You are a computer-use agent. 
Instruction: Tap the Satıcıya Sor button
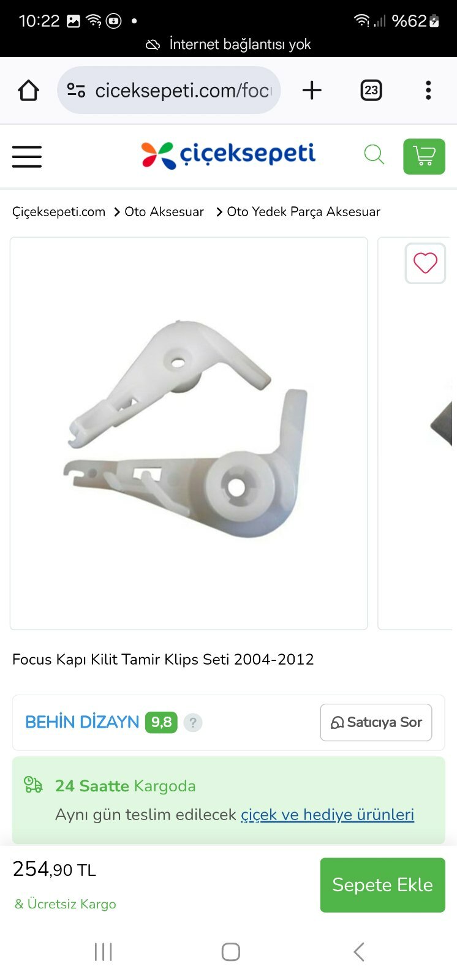376,722
